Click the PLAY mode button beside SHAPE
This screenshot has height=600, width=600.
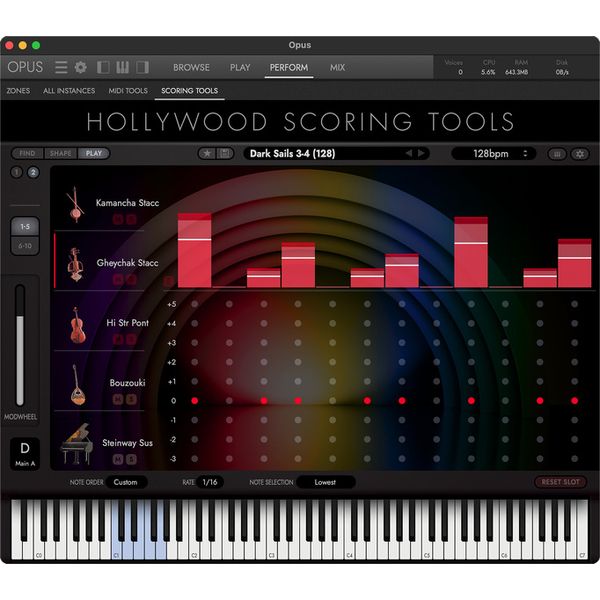(x=94, y=153)
